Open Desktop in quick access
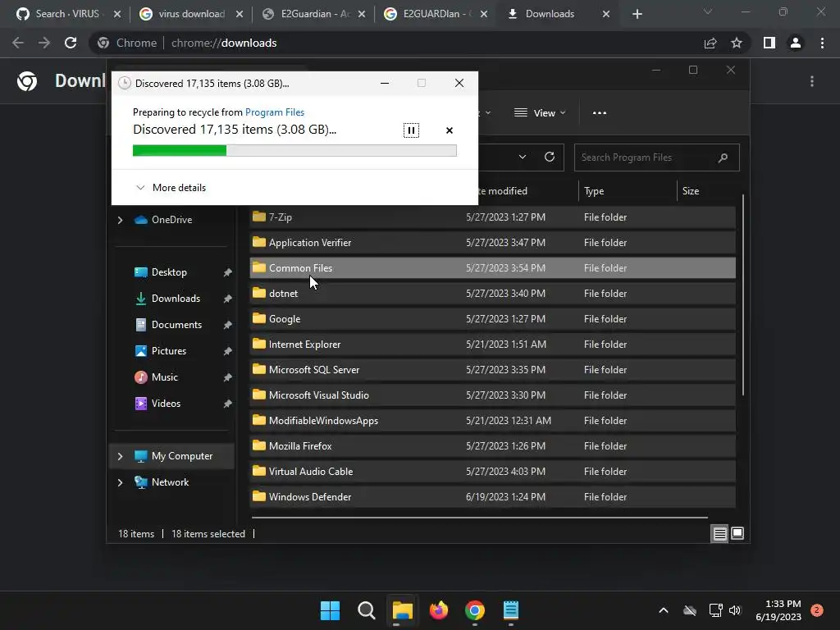Viewport: 840px width, 630px height. [x=169, y=272]
